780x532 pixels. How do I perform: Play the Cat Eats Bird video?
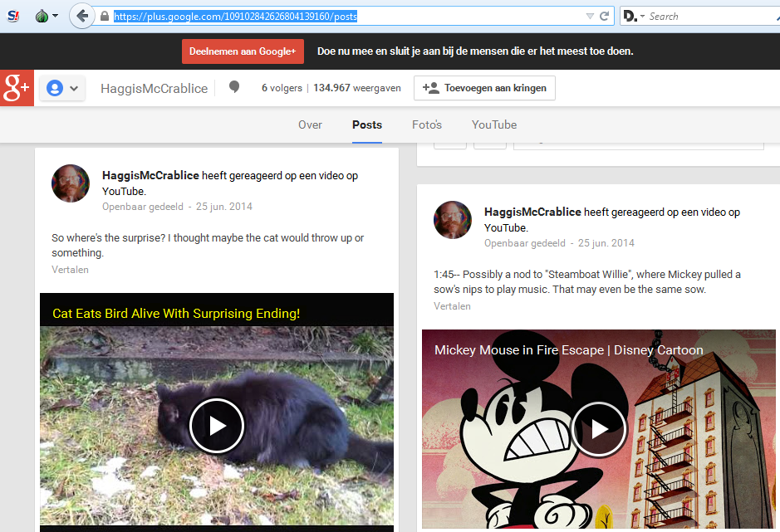(217, 426)
